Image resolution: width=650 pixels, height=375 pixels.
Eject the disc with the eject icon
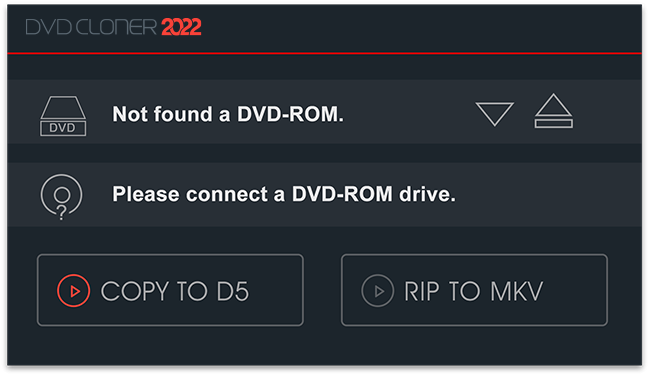tap(553, 111)
